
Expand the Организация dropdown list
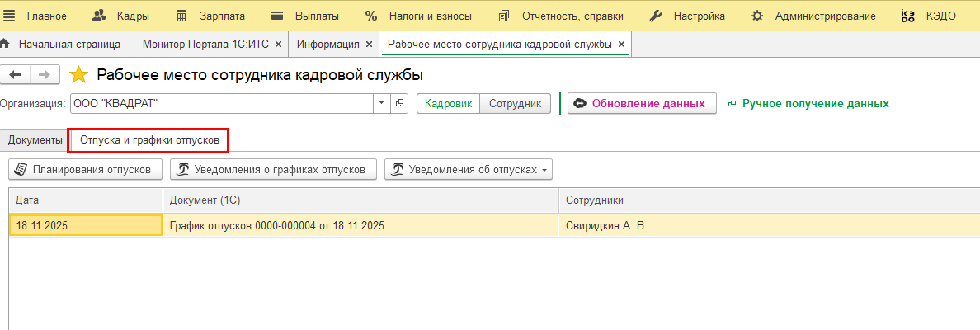[x=381, y=103]
